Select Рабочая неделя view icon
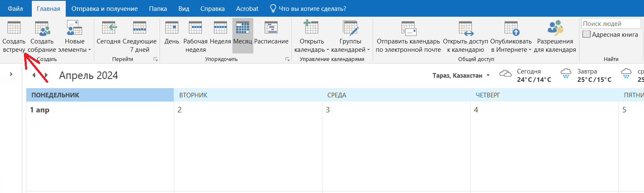 tap(195, 28)
